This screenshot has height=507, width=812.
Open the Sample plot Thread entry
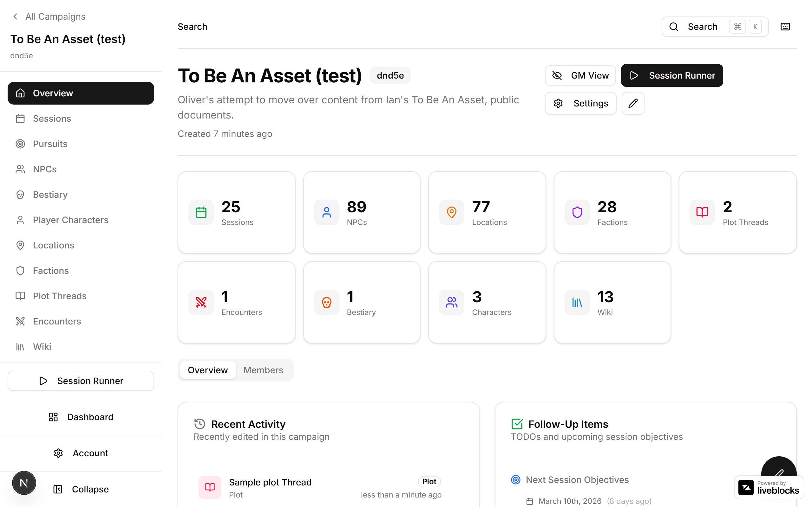(270, 482)
